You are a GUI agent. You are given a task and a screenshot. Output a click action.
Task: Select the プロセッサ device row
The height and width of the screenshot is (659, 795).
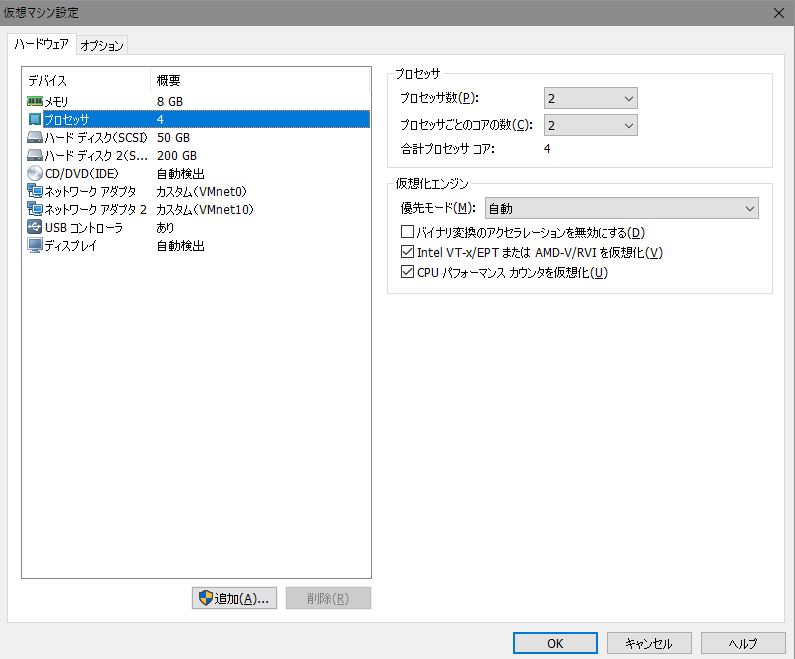tap(198, 119)
